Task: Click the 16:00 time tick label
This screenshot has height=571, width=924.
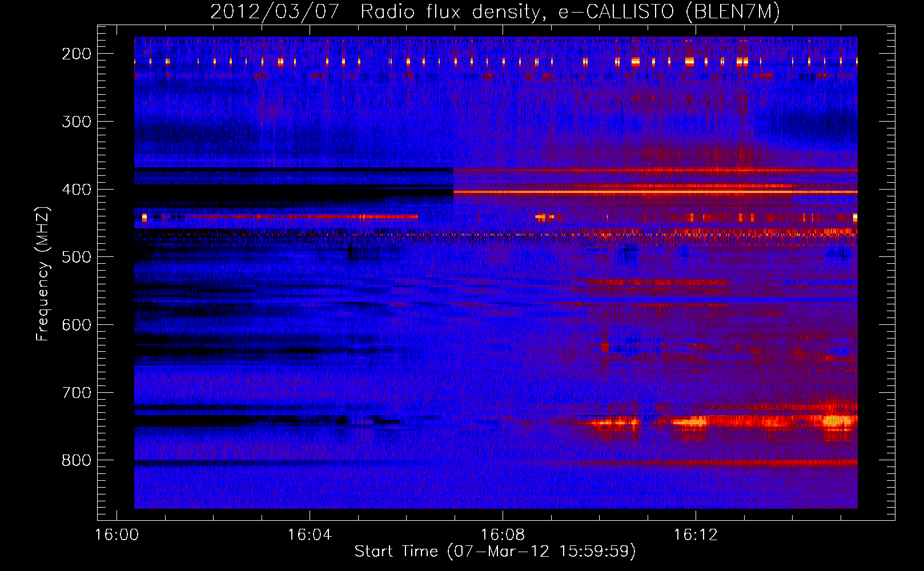Action: coord(116,535)
